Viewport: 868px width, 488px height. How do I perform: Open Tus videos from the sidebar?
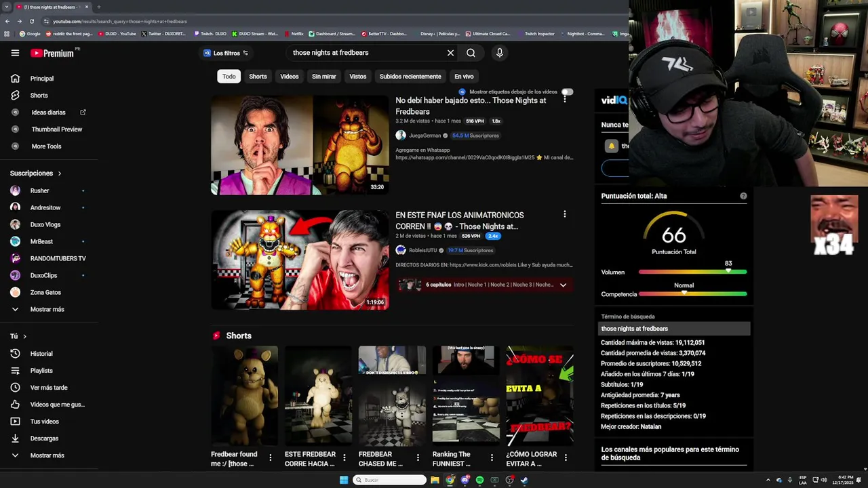[45, 422]
